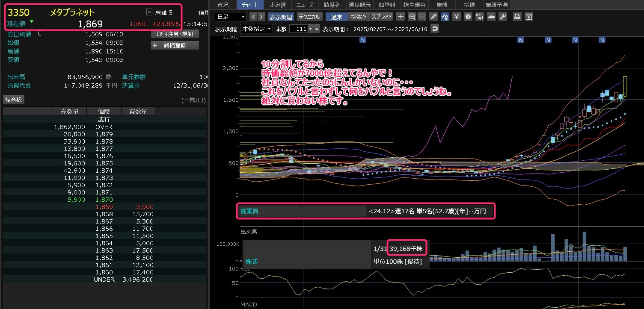Toggle the 表示期間 button
644x309 pixels.
[281, 17]
